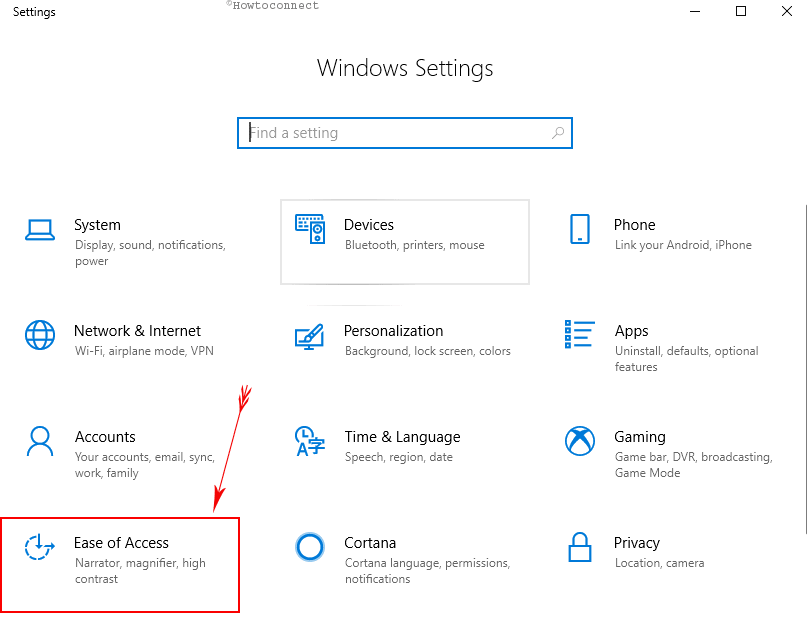Click the Gaming Xbox icon

580,441
